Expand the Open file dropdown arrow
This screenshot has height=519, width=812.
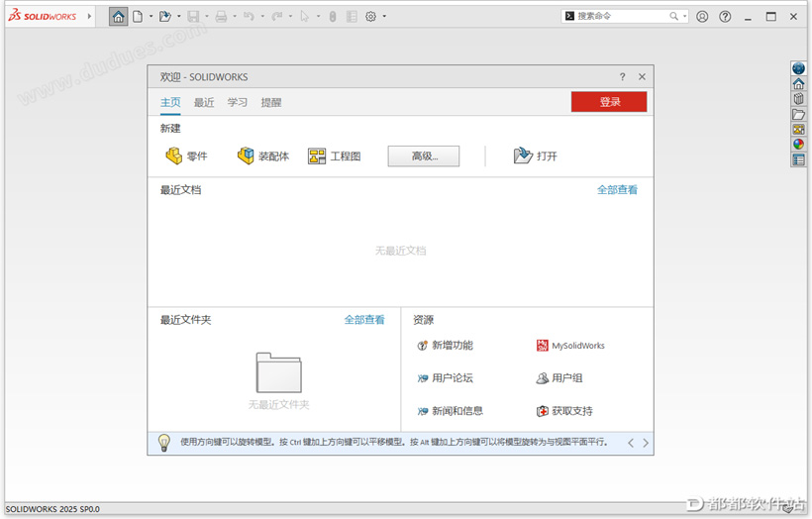[x=179, y=17]
